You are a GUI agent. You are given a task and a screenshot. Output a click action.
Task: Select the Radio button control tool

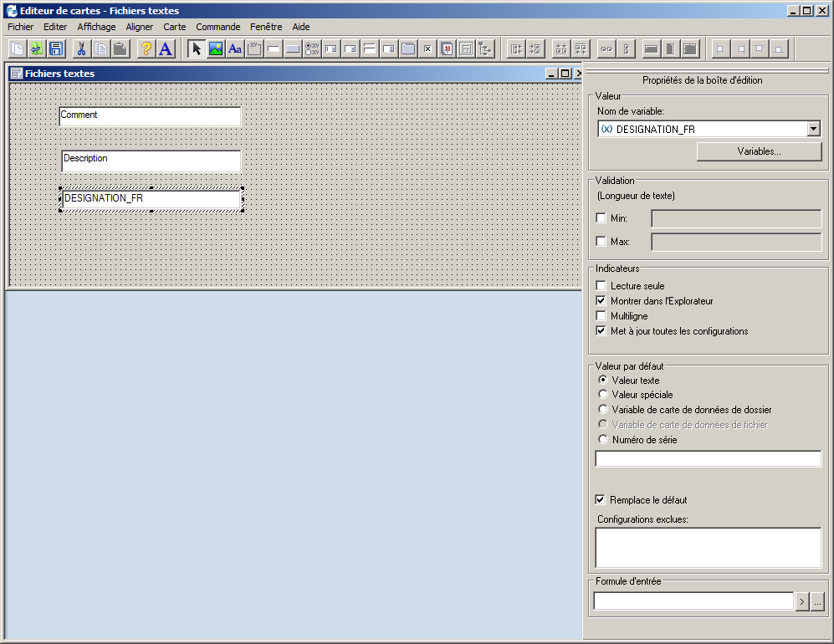tap(312, 49)
